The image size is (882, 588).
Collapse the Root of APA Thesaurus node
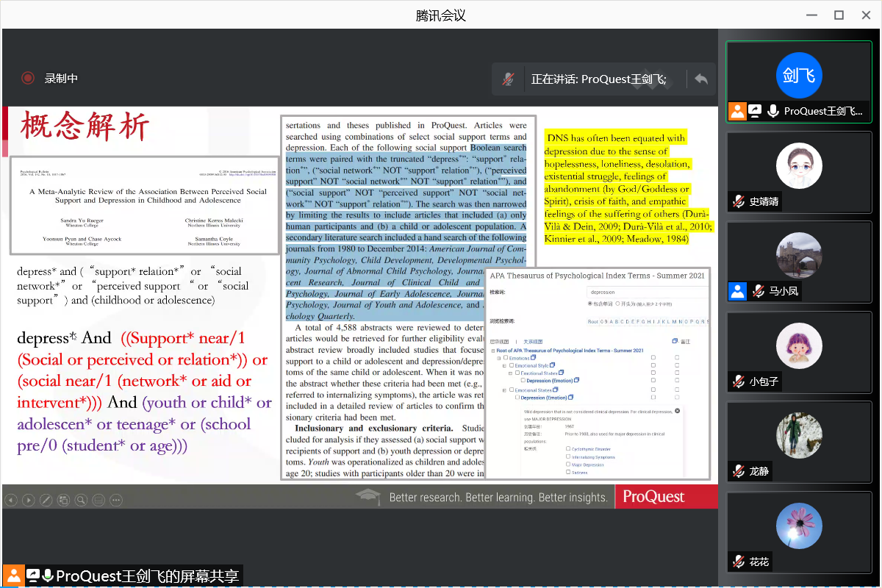493,351
